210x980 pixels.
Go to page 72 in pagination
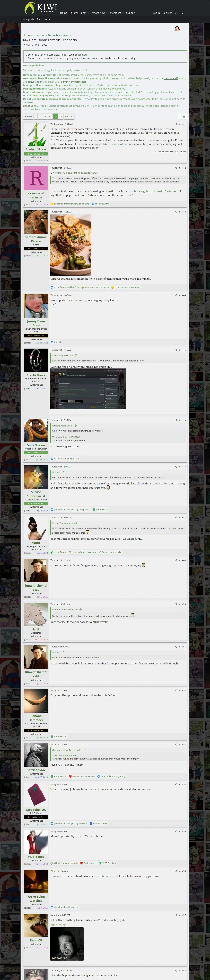pos(50,116)
